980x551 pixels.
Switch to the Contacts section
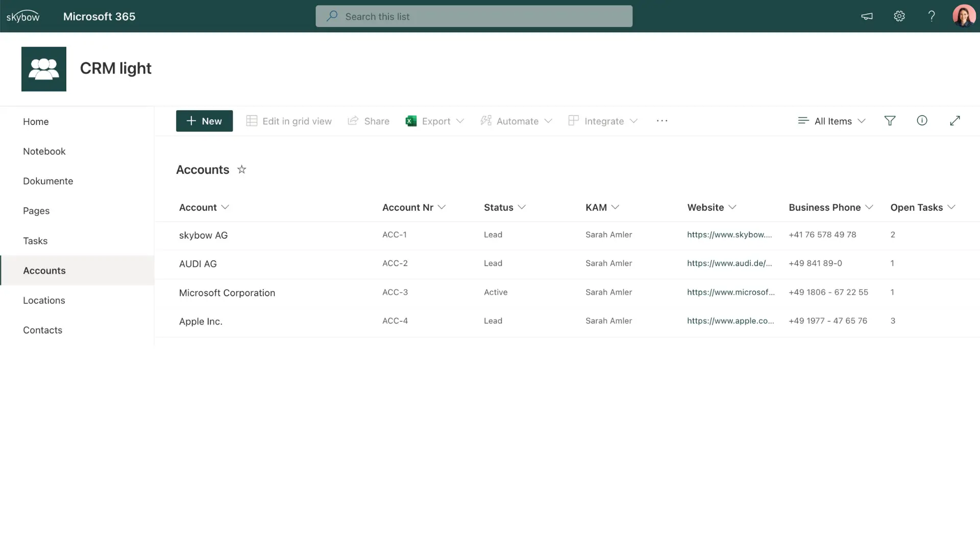(x=42, y=330)
